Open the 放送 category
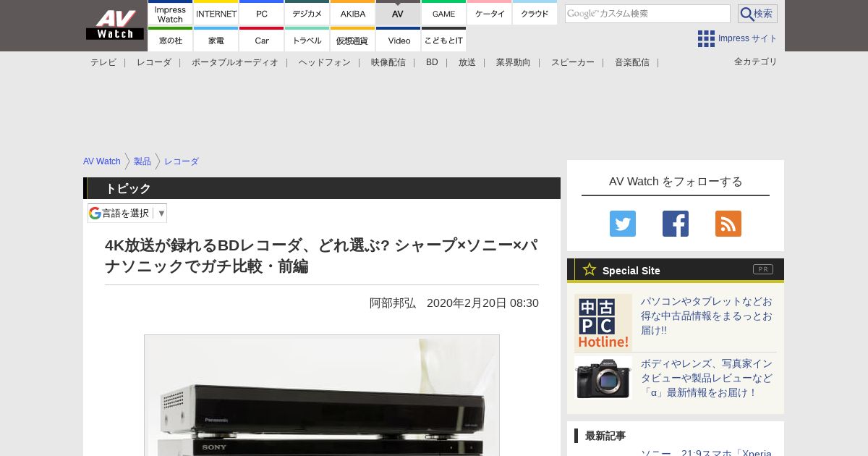868x456 pixels. 467,62
